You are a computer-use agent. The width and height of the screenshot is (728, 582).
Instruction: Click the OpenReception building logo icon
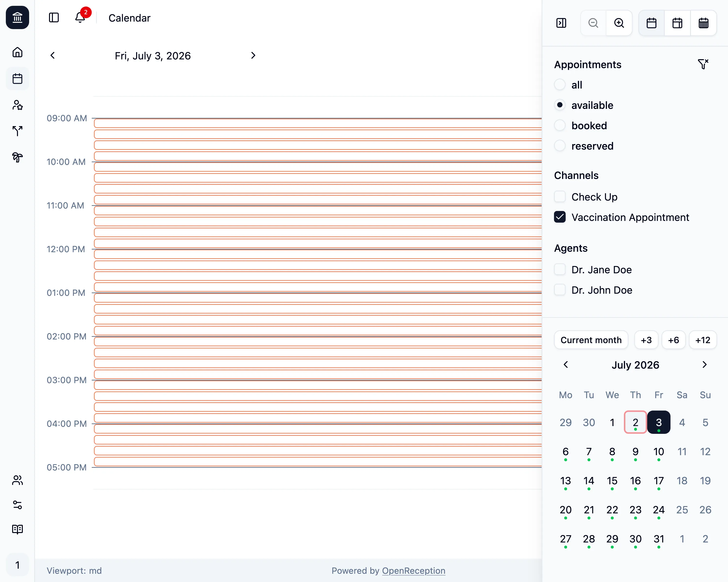tap(17, 17)
